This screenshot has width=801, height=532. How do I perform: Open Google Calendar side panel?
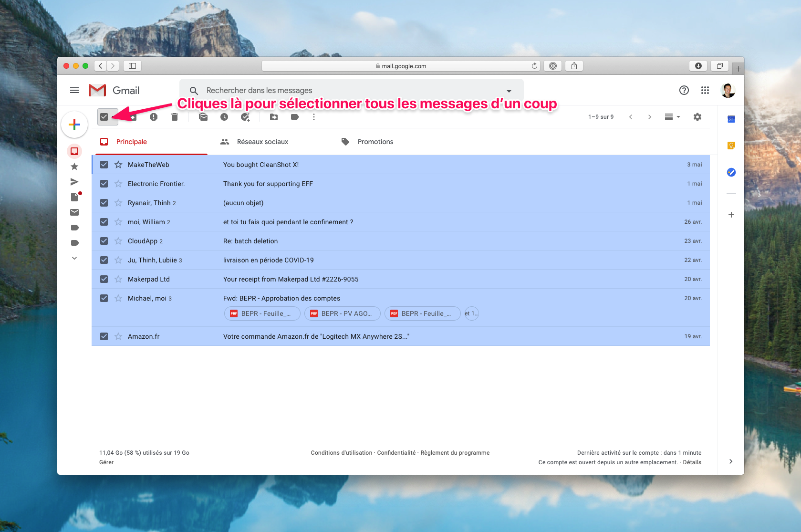click(731, 119)
